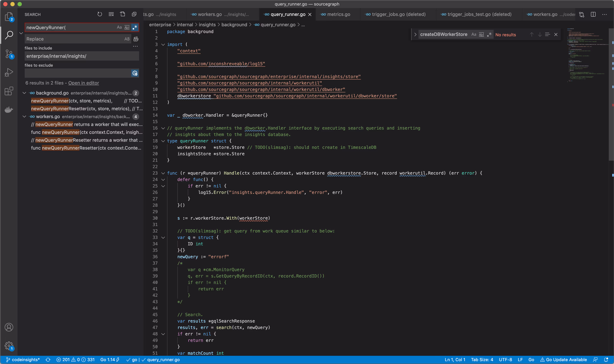
Task: Open errors and warnings count in status bar
Action: point(76,360)
